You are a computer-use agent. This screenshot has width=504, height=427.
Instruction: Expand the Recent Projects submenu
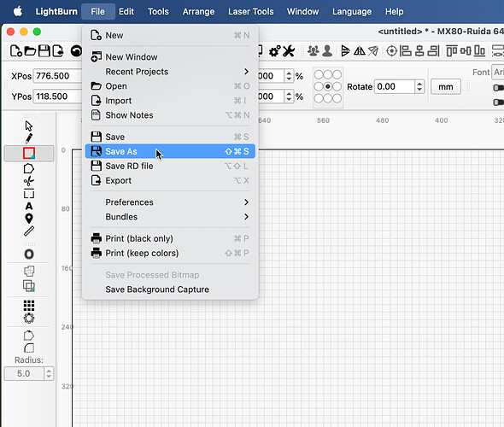(170, 72)
